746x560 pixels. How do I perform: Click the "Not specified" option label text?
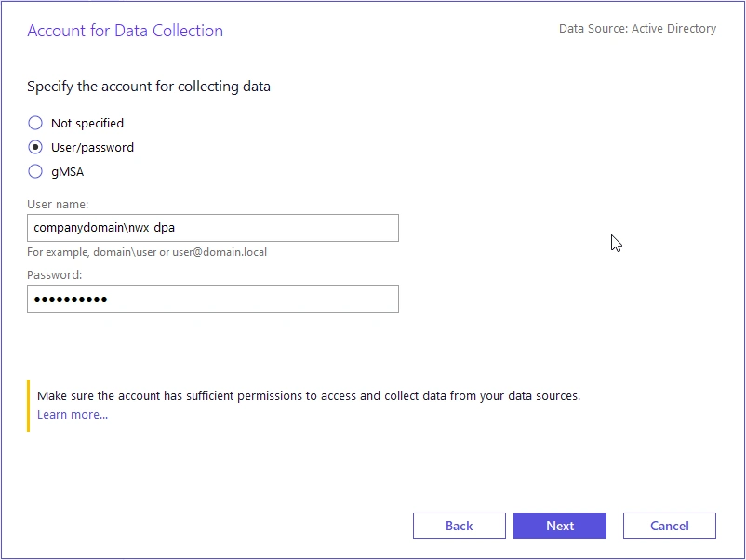[x=87, y=123]
